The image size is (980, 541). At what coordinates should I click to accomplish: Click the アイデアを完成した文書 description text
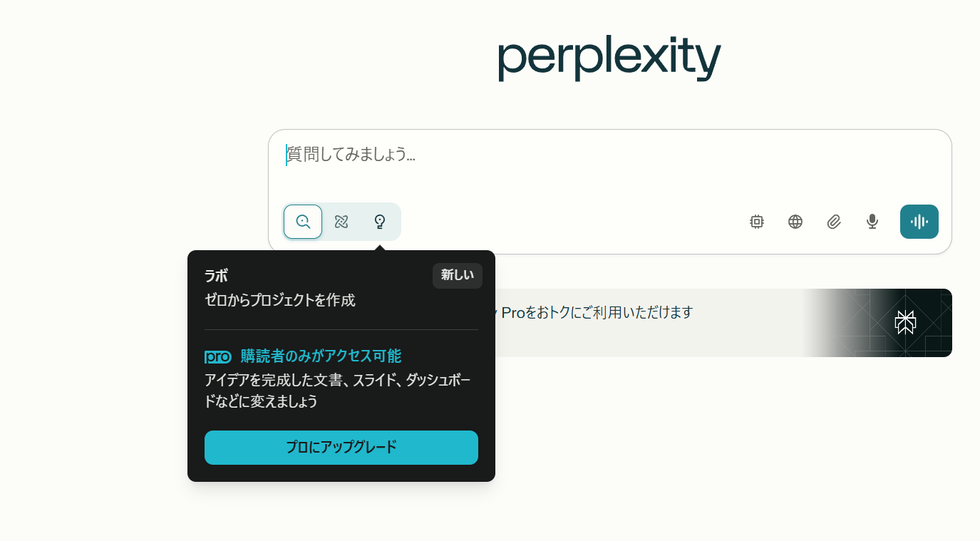(338, 391)
